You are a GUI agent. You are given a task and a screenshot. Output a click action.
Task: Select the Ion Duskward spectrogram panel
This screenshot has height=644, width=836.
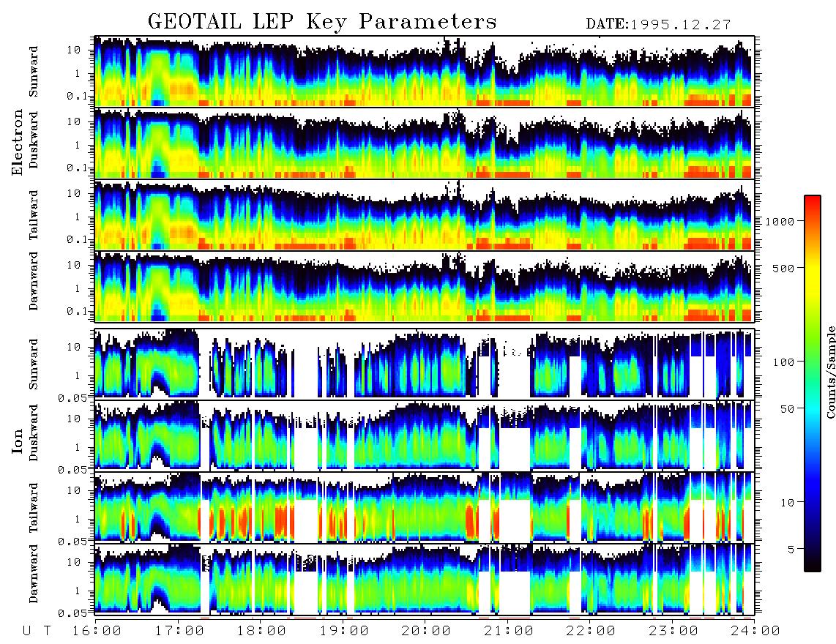point(424,435)
